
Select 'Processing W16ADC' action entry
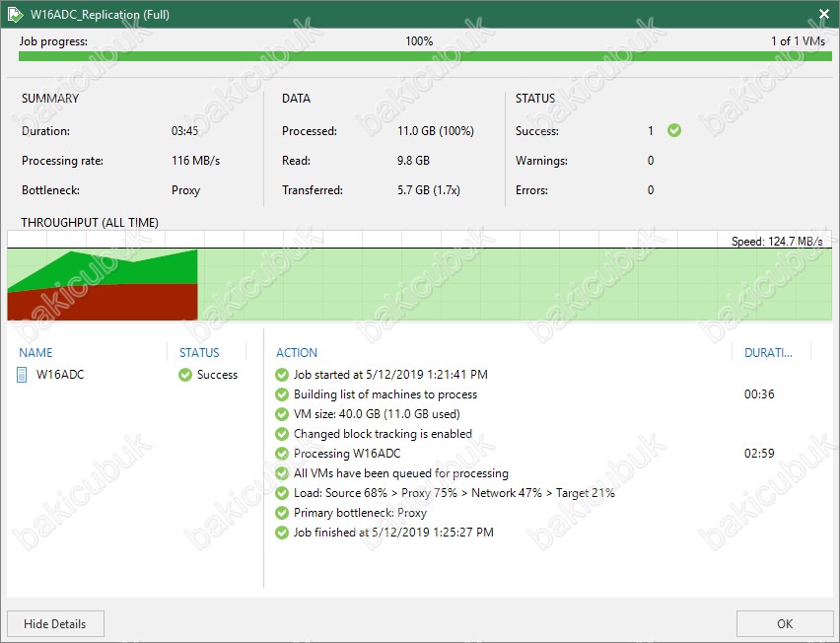(x=347, y=454)
